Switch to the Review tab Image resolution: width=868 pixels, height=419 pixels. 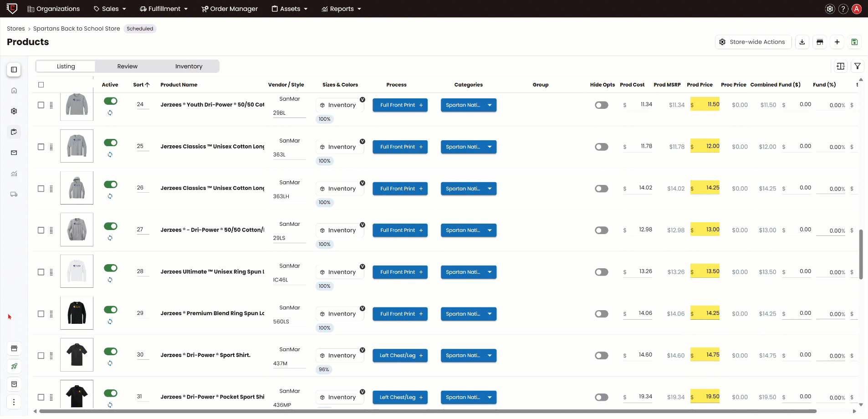[x=128, y=66]
